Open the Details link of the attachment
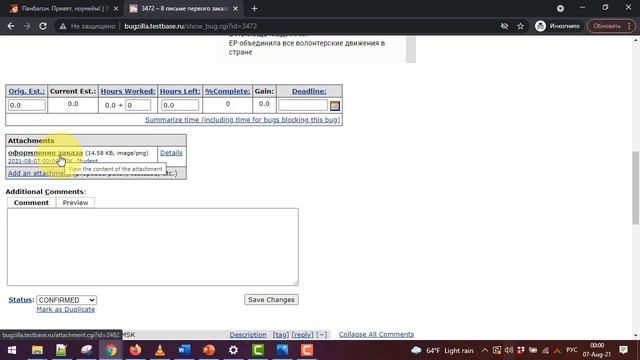Image resolution: width=640 pixels, height=360 pixels. [x=171, y=153]
